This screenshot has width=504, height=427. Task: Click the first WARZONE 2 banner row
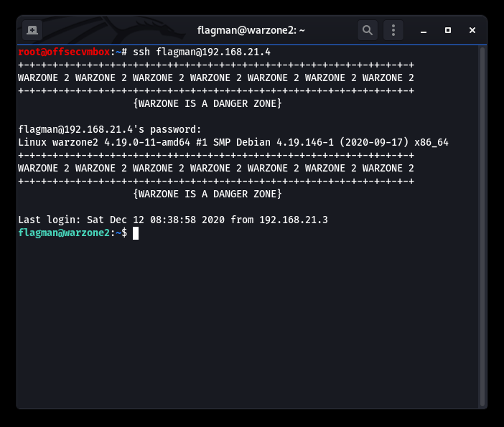[x=216, y=78]
